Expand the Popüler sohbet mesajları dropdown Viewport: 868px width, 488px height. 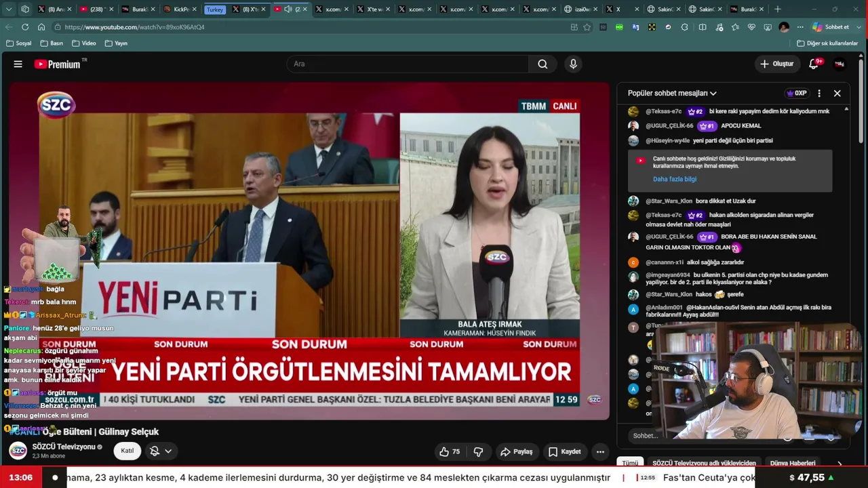(x=672, y=94)
